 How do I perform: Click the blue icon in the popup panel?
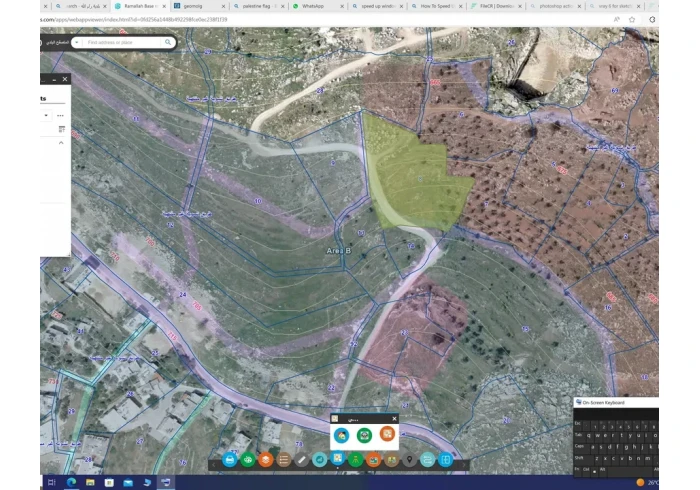point(342,435)
